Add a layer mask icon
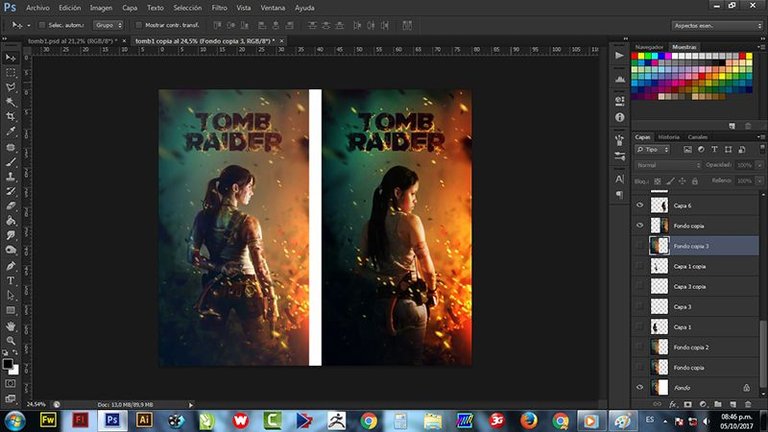Image resolution: width=768 pixels, height=432 pixels. tap(688, 404)
